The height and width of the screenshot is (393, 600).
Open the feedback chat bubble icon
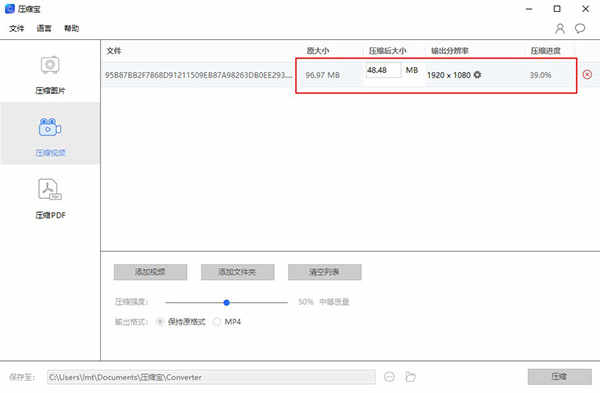pos(580,28)
